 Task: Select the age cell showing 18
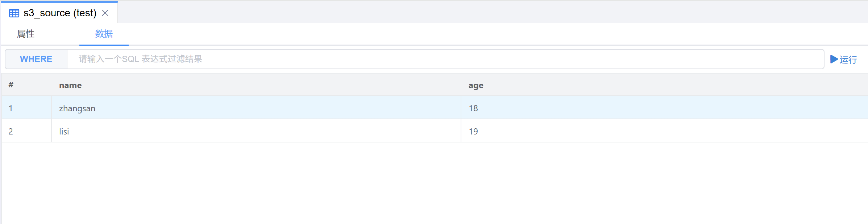pyautogui.click(x=473, y=108)
